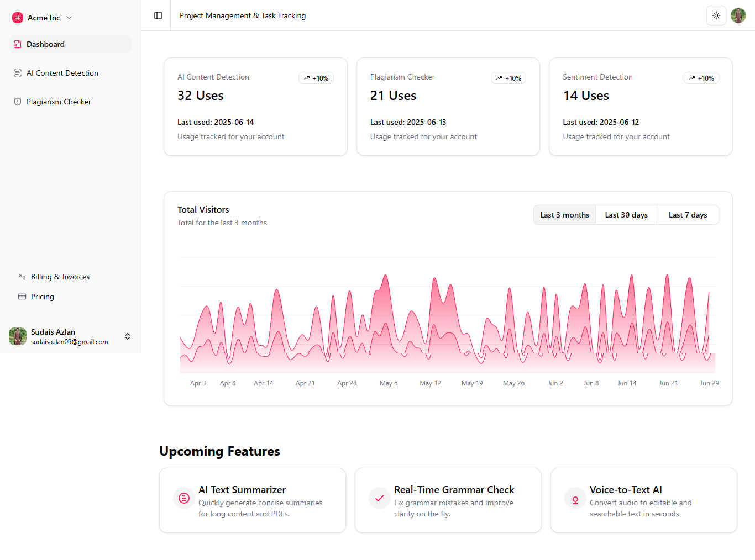The height and width of the screenshot is (560, 755).
Task: Click the Sentiment Detection +10% badge
Action: (701, 78)
